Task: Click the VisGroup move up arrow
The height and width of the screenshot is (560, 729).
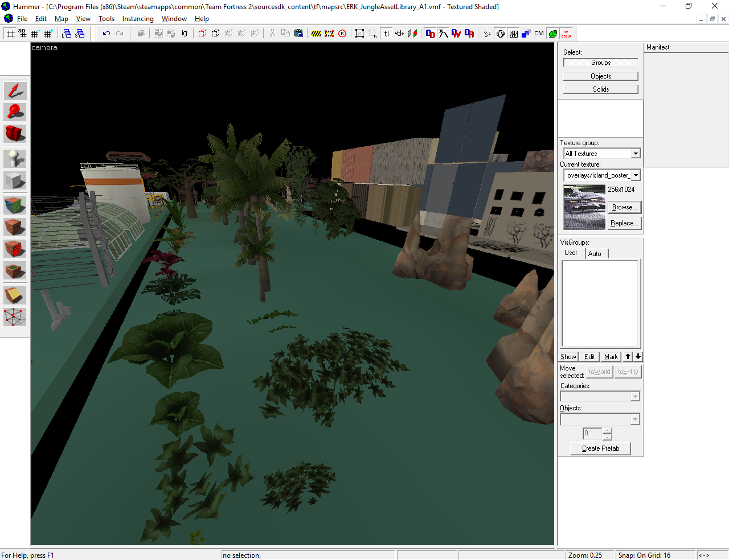Action: click(628, 357)
